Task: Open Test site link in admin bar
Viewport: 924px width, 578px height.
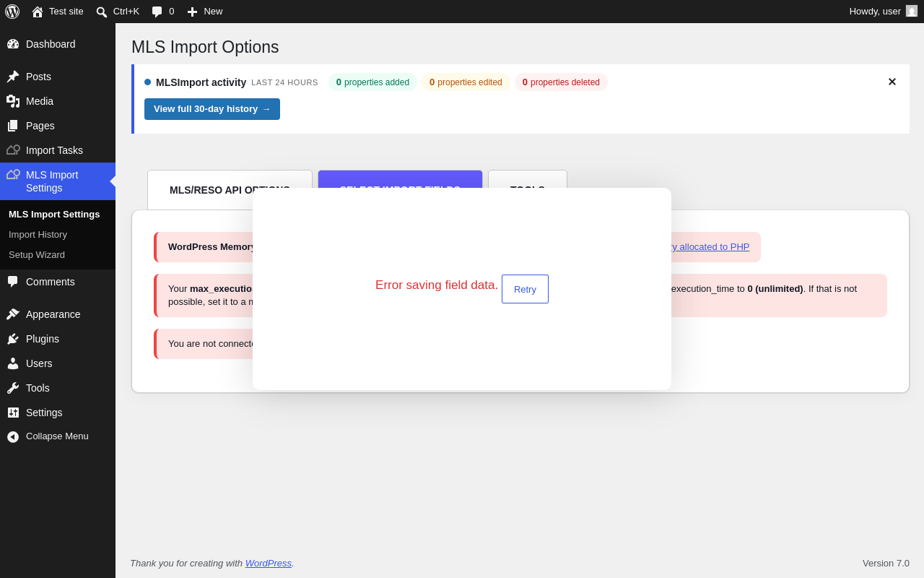Action: pyautogui.click(x=66, y=12)
